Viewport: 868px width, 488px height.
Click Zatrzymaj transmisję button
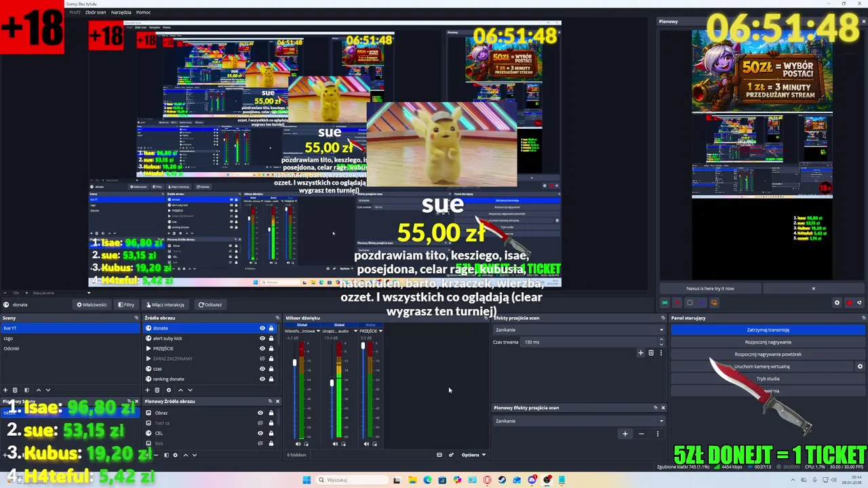point(768,330)
